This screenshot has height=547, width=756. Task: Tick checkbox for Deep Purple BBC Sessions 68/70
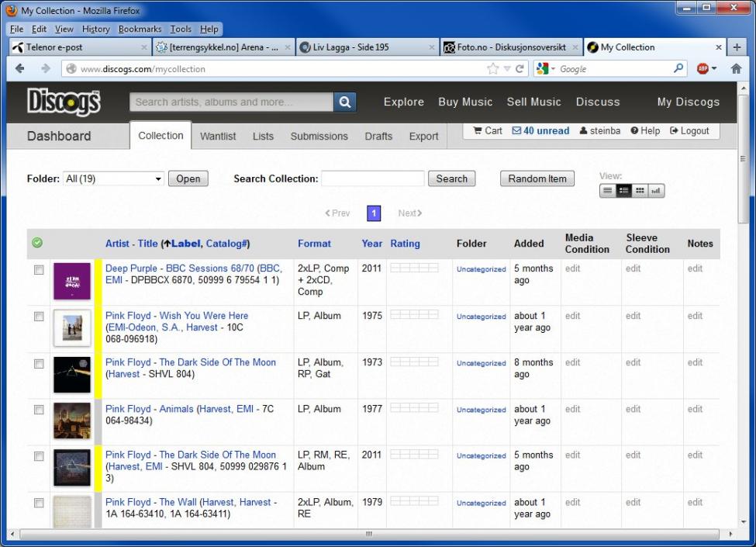point(39,270)
